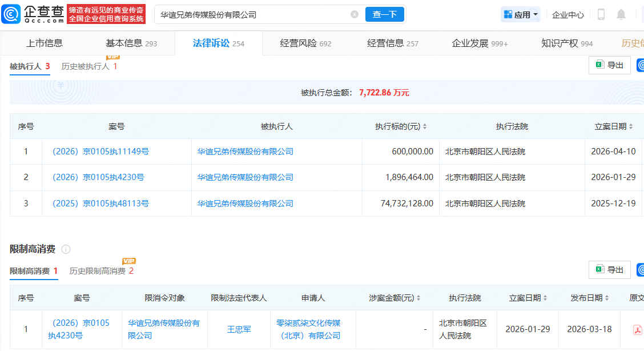
Task: Click the info icon beside 限制高消费
Action: click(x=66, y=249)
